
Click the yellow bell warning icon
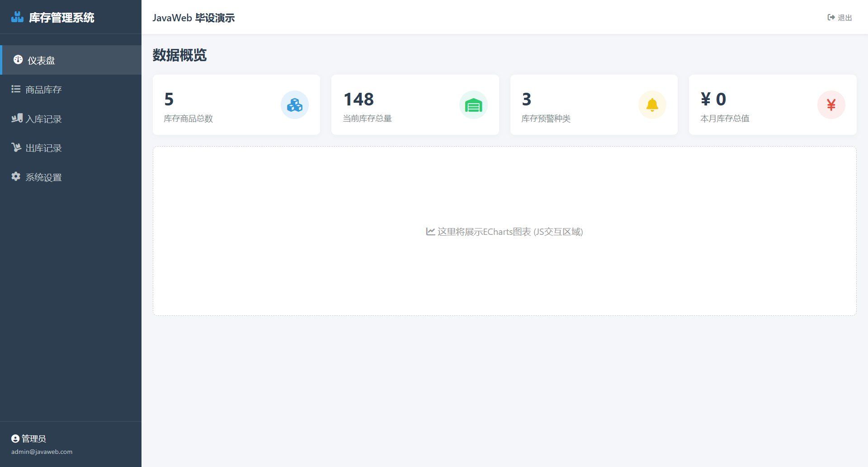click(652, 105)
